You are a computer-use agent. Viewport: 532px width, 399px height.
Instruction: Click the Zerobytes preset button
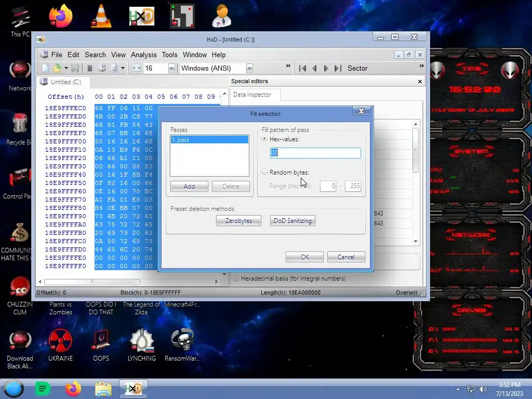click(x=238, y=220)
